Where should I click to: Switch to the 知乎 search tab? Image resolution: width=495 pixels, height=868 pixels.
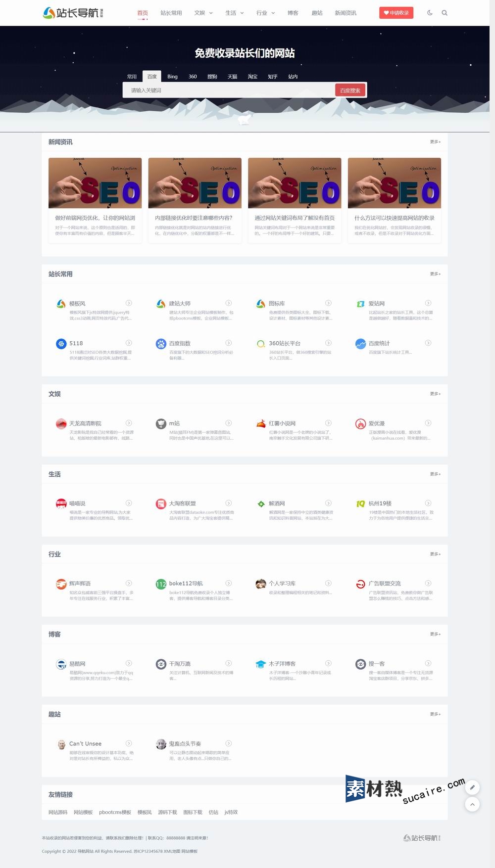click(273, 77)
